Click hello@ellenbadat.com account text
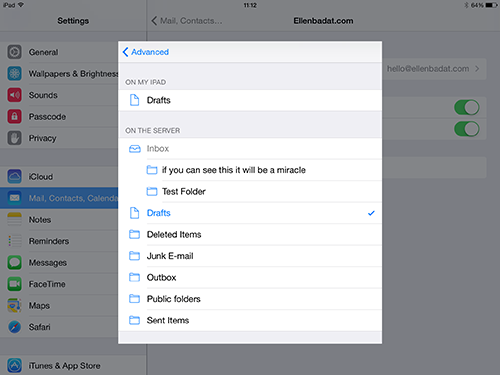Screen dimensions: 500x375 click(428, 69)
